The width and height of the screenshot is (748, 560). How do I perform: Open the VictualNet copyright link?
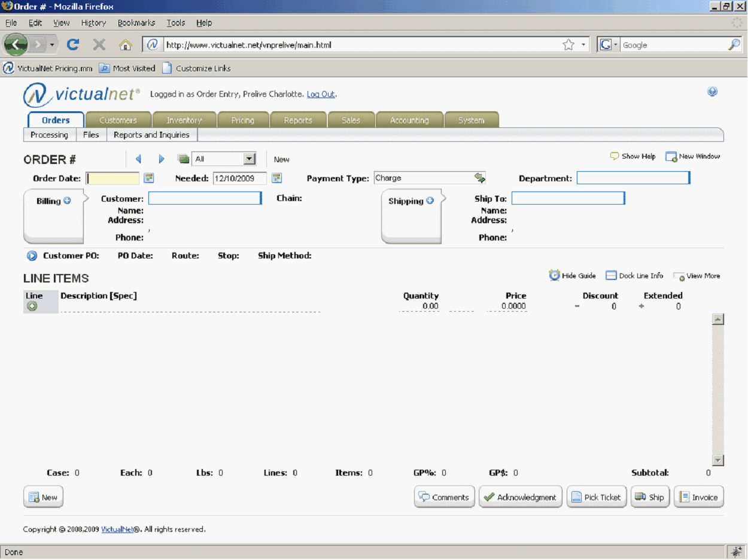[117, 529]
